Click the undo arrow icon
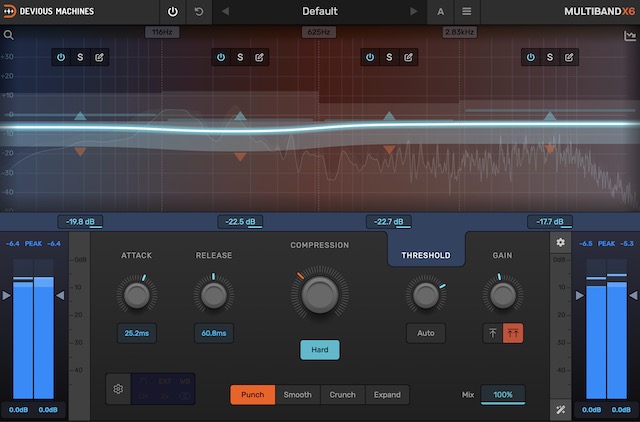640x422 pixels. 197,11
